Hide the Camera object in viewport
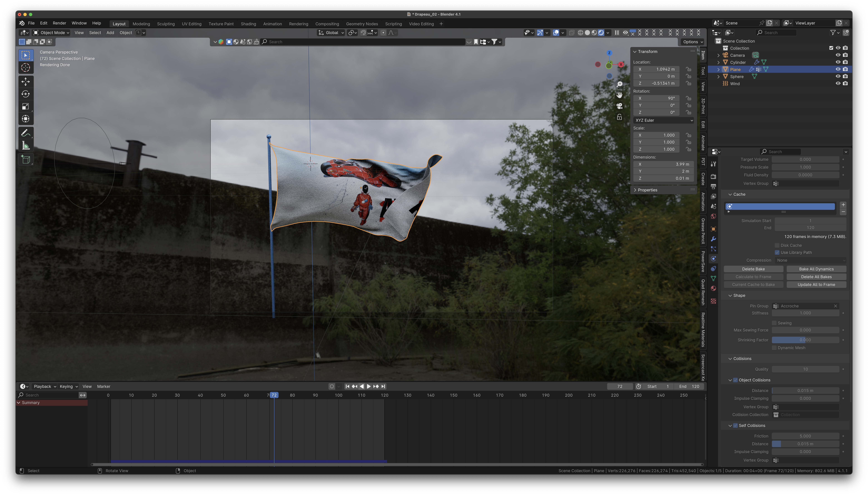The width and height of the screenshot is (868, 495). pos(838,55)
